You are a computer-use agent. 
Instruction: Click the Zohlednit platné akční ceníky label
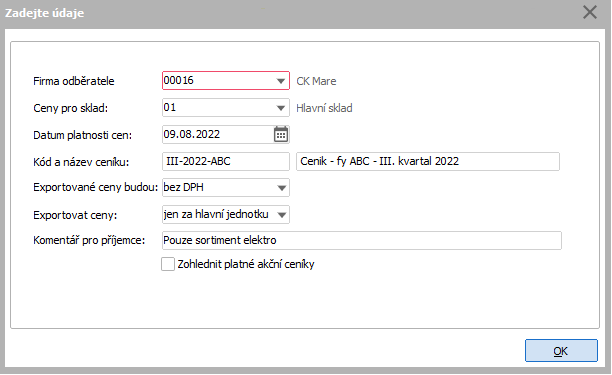(x=246, y=264)
